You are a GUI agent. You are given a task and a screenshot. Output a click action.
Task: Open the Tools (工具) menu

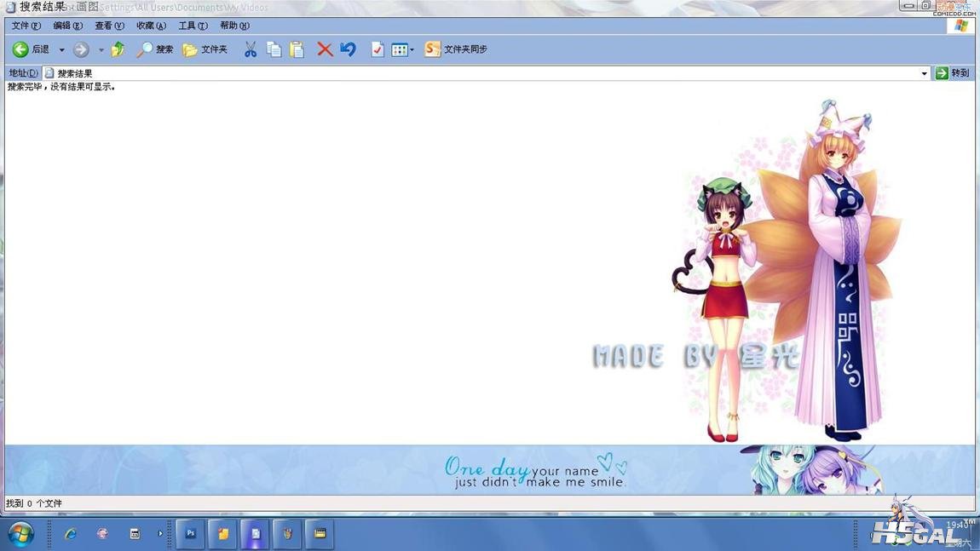point(193,26)
